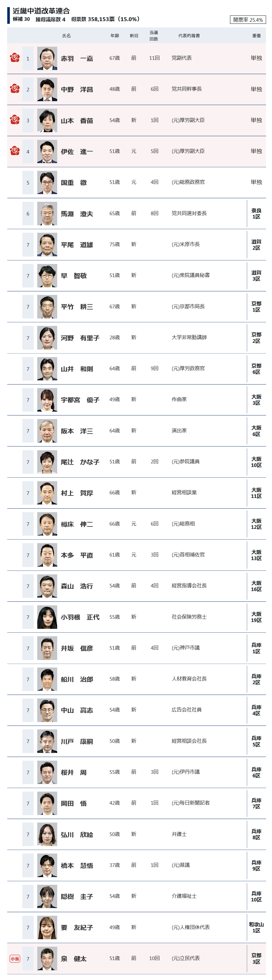Click the rose icon beside 伊佐 進一
This screenshot has width=272, height=980.
pyautogui.click(x=15, y=151)
